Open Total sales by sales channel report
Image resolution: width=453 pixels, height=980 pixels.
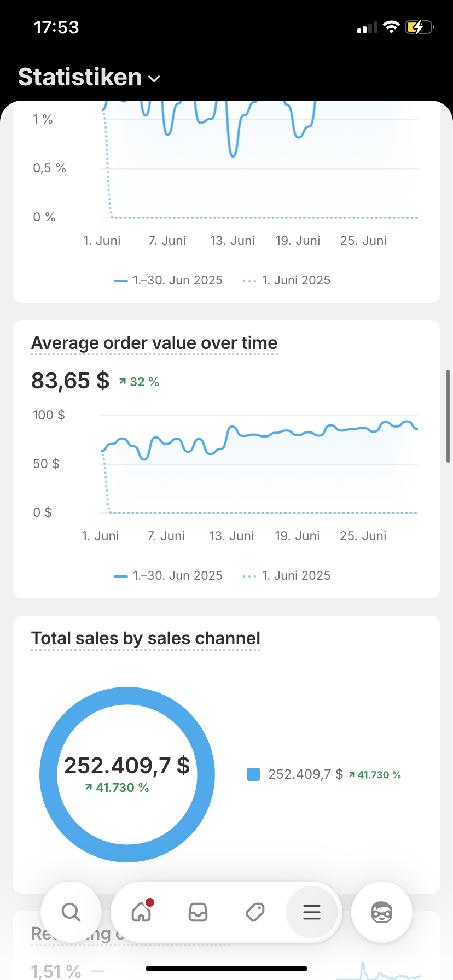coord(146,638)
